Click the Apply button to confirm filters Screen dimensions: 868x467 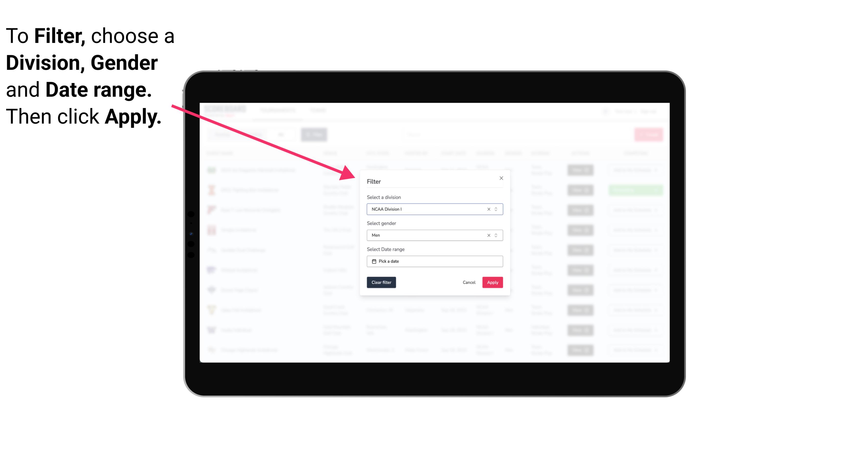point(492,283)
